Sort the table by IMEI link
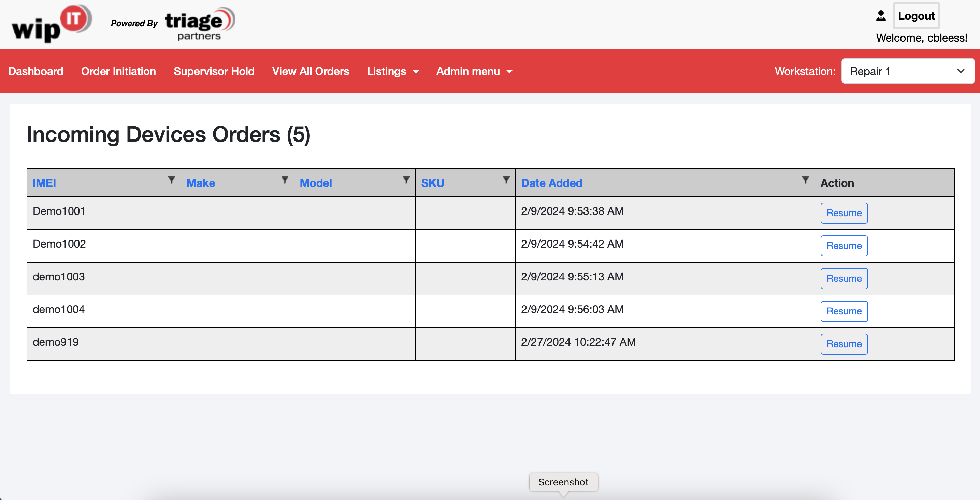Viewport: 980px width, 500px height. click(x=44, y=183)
